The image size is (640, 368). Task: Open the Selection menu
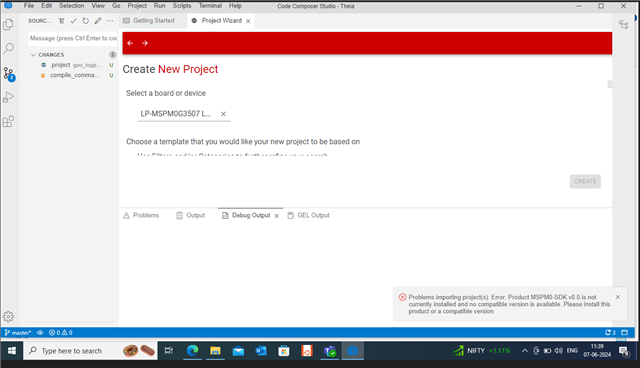coord(71,6)
